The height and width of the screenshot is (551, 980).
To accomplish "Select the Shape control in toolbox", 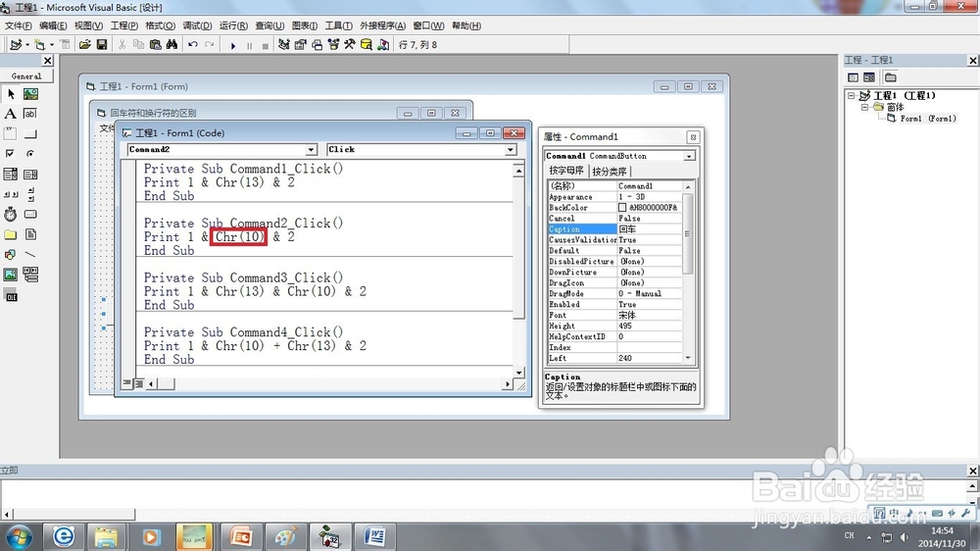I will pos(11,255).
